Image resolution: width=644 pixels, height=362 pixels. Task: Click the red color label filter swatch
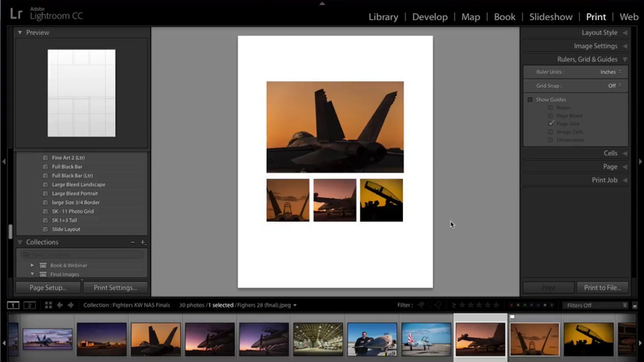pyautogui.click(x=512, y=305)
